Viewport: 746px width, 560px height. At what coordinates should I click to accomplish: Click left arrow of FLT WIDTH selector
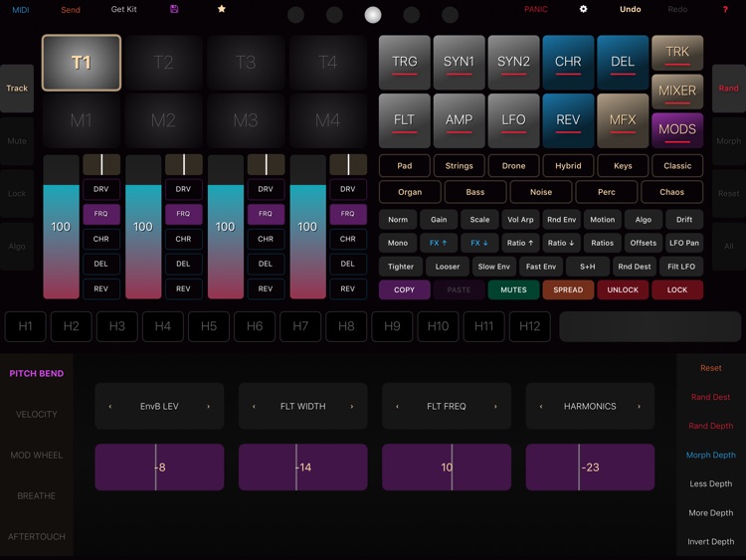[254, 406]
